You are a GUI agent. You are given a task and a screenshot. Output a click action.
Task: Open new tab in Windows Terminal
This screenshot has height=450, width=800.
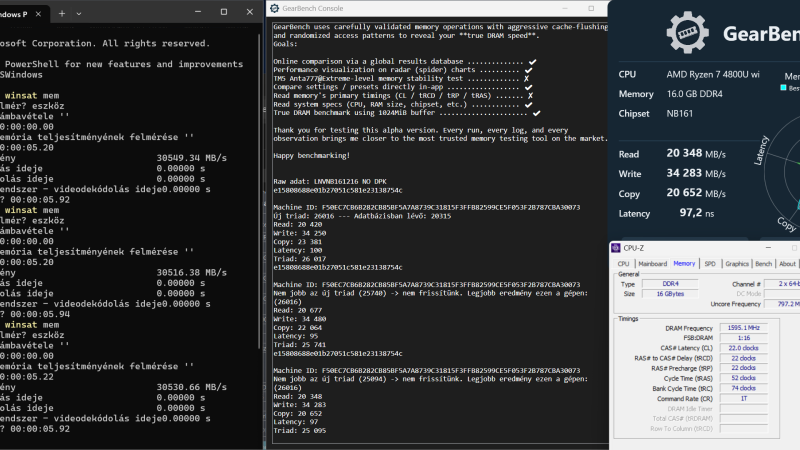(62, 14)
